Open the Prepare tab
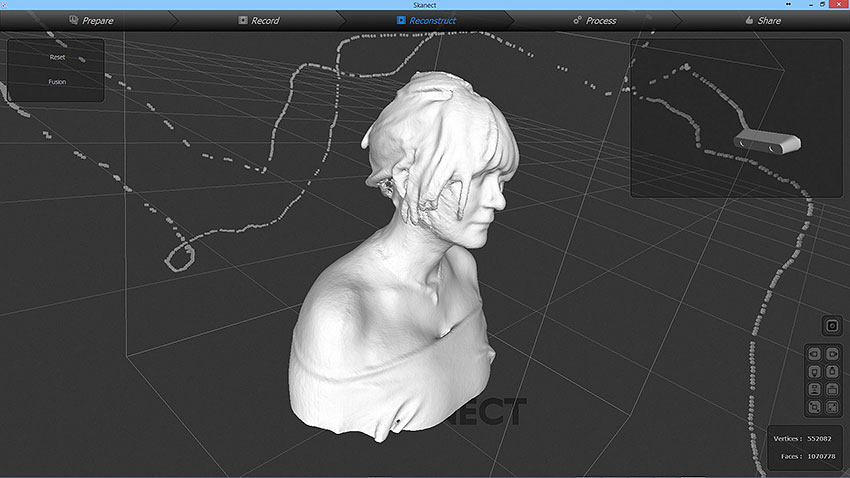Screen dimensions: 850x478 coord(91,21)
